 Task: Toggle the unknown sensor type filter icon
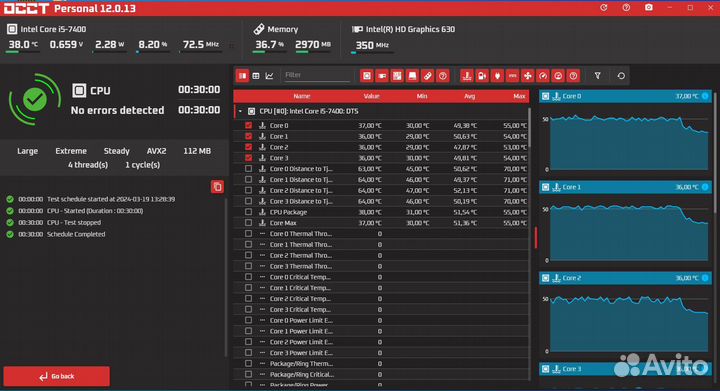tap(573, 76)
